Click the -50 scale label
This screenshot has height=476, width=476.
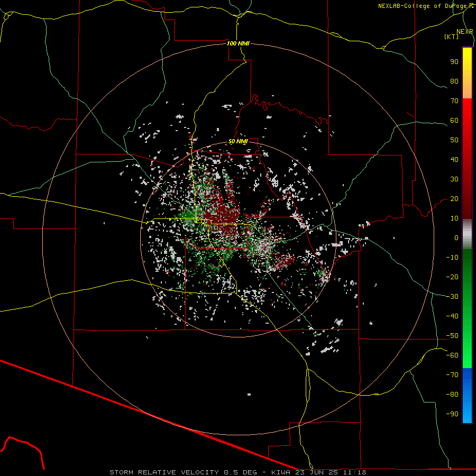pyautogui.click(x=452, y=336)
